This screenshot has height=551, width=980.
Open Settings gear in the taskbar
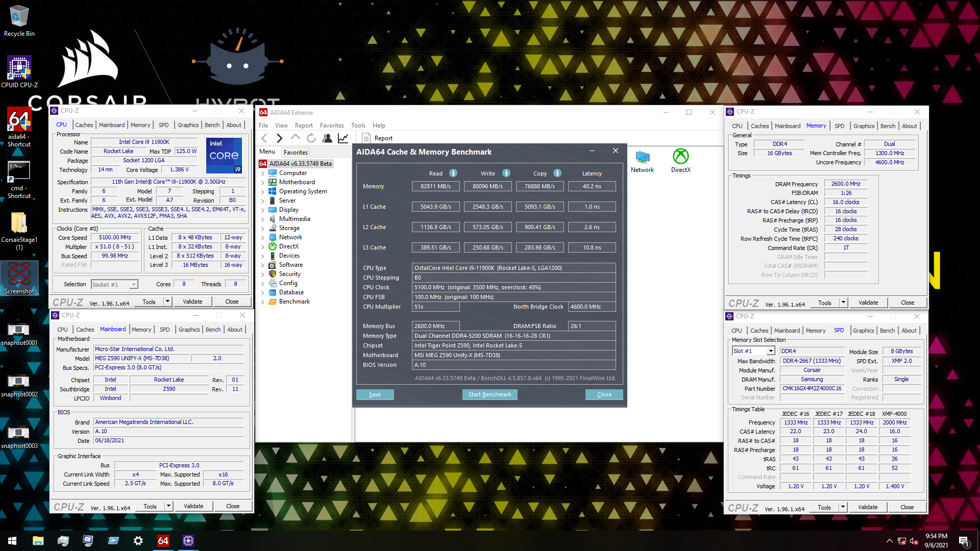138,541
